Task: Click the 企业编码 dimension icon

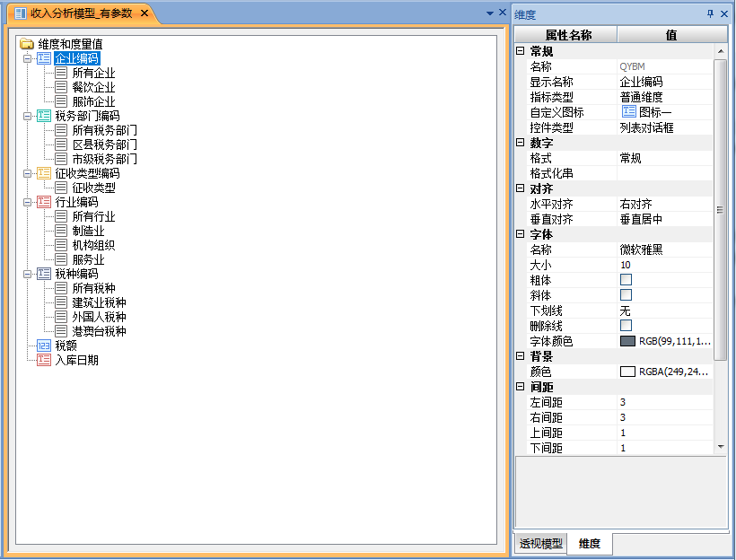Action: point(44,58)
